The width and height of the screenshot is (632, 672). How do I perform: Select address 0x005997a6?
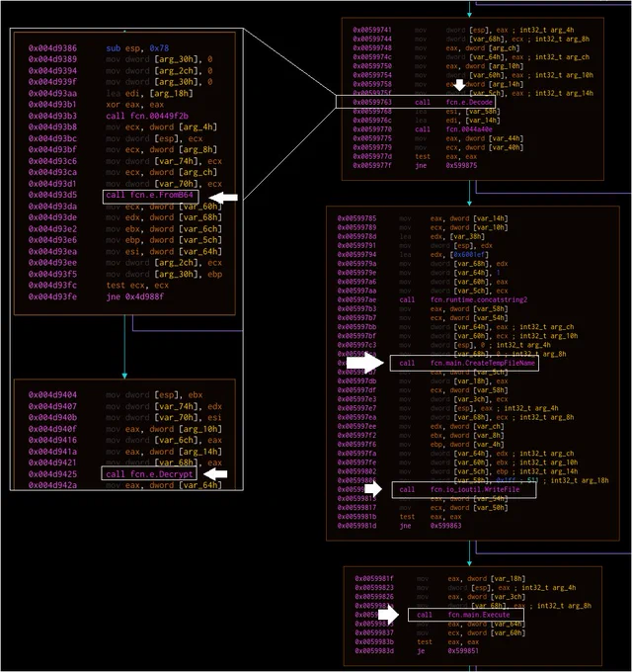(356, 282)
